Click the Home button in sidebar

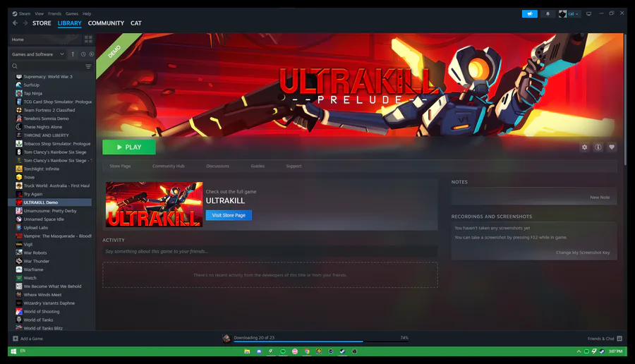point(45,40)
